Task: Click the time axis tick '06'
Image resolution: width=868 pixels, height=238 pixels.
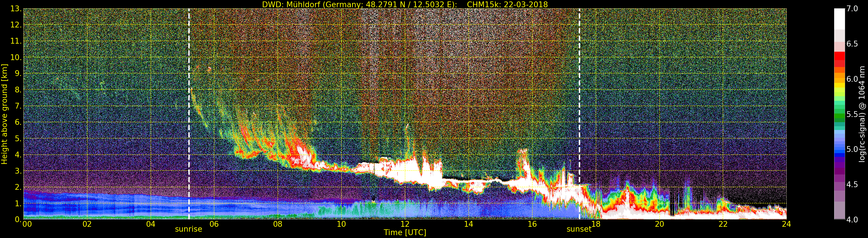Action: pos(214,224)
